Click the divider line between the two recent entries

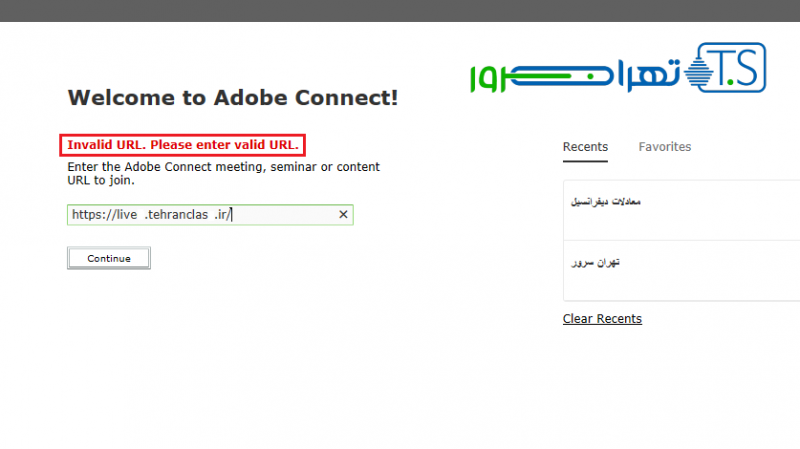click(680, 240)
